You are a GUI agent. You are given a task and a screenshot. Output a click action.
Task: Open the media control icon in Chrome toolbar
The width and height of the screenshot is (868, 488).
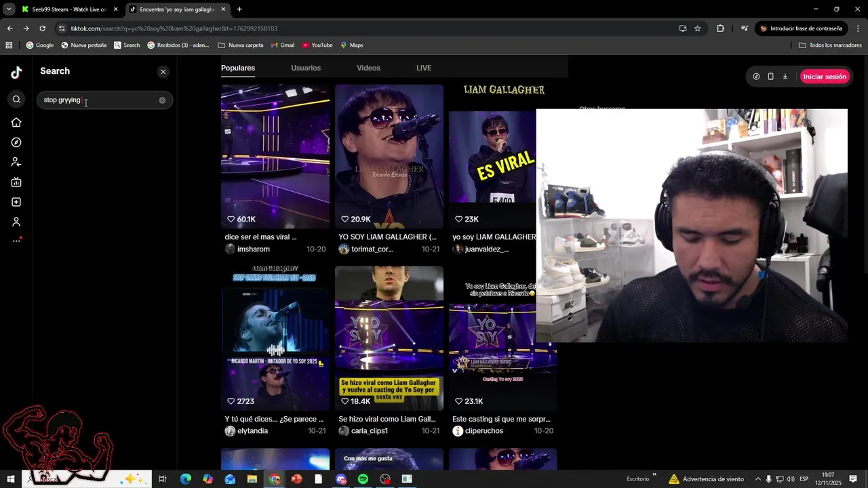tap(744, 28)
